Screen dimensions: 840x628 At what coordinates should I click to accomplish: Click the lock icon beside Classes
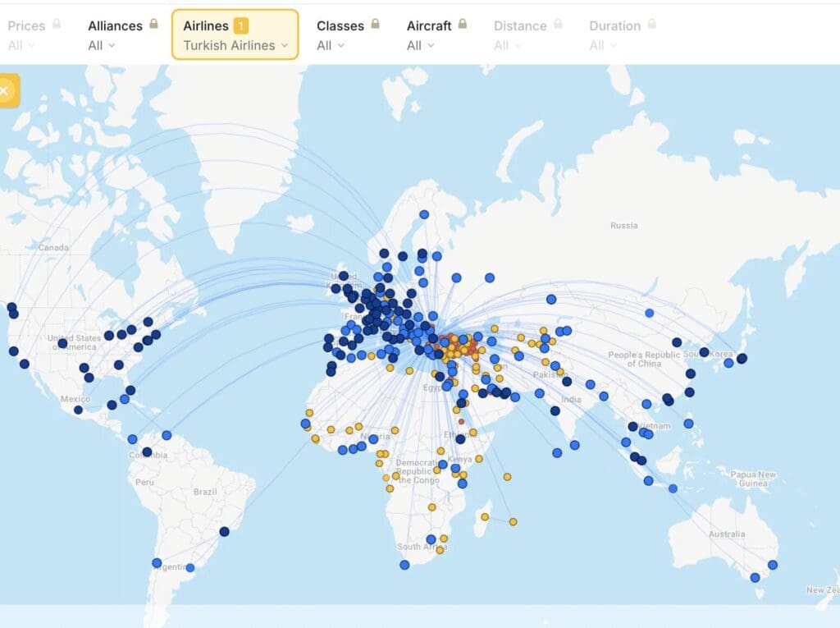click(375, 25)
